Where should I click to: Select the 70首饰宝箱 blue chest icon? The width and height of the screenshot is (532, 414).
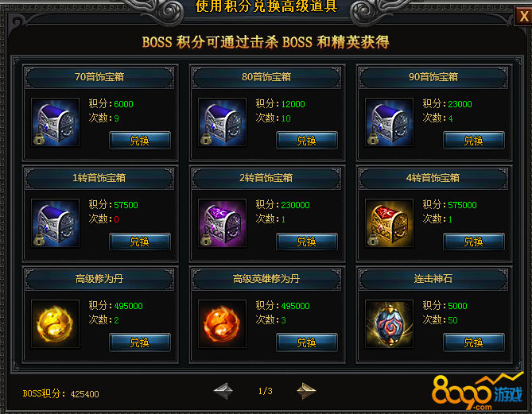pos(56,122)
